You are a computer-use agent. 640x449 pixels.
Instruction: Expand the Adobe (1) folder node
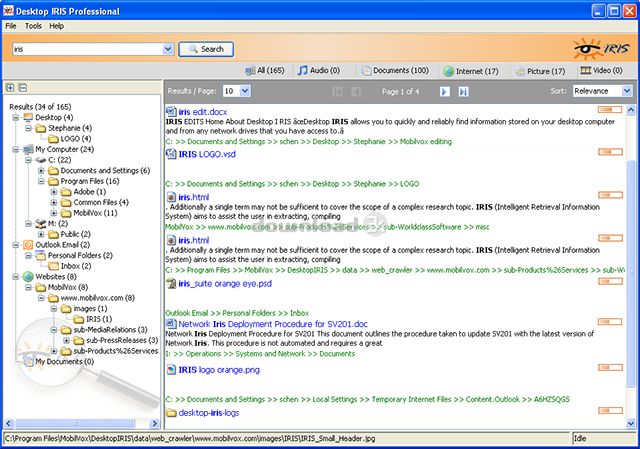pos(53,191)
